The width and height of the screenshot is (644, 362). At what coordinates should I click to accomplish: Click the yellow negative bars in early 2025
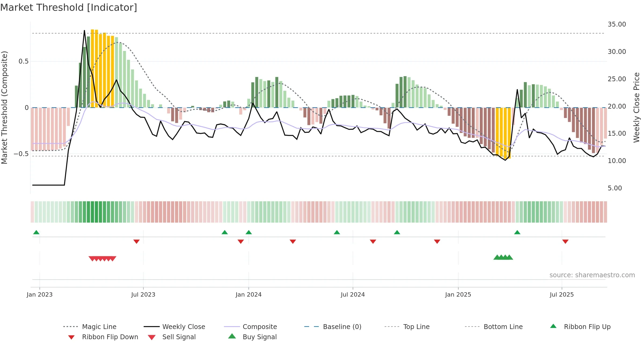503,133
